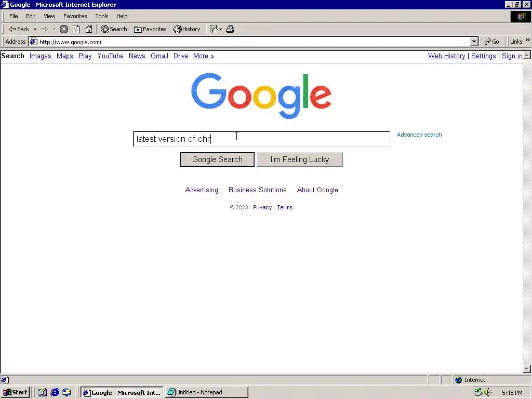
Task: Click the 5:48 PM system clock
Action: click(512, 393)
